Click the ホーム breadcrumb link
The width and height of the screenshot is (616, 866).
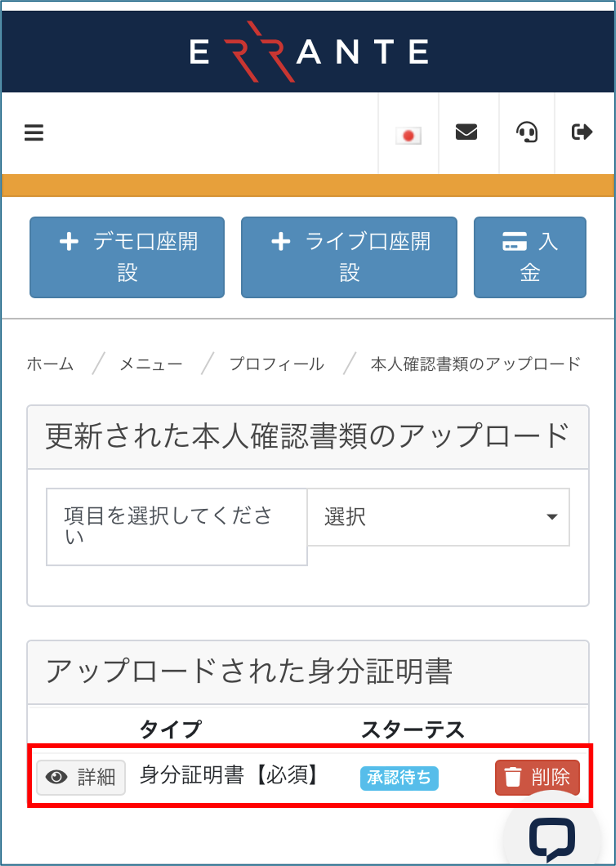[50, 364]
